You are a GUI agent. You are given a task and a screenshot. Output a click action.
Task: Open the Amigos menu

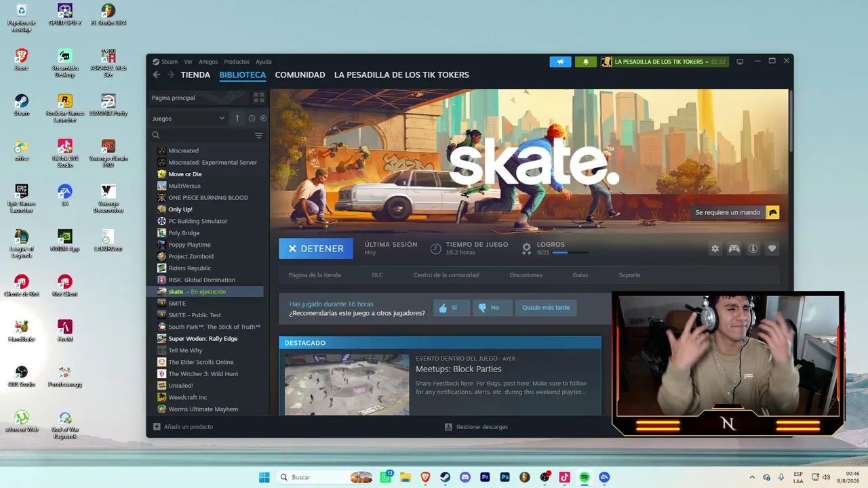(x=208, y=62)
